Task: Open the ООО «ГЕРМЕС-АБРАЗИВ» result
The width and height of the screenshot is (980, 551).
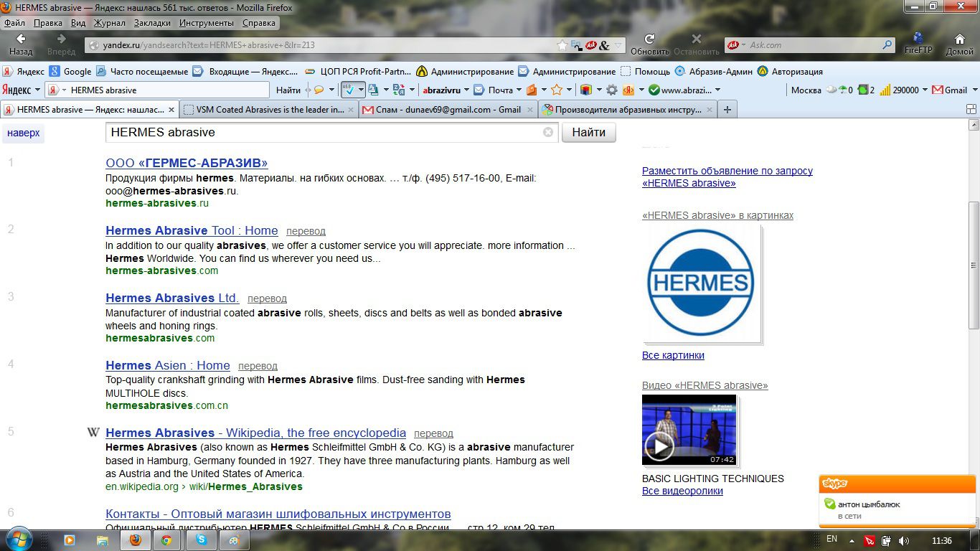Action: click(x=187, y=163)
